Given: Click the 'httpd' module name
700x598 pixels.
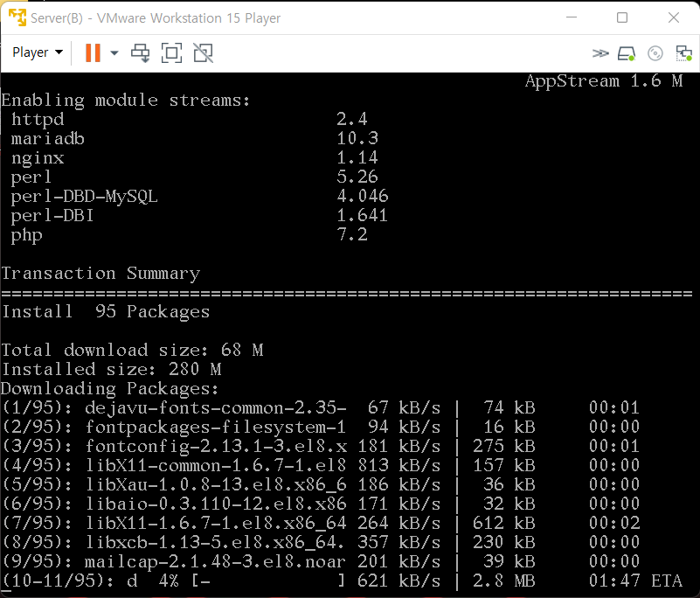Looking at the screenshot, I should (38, 119).
